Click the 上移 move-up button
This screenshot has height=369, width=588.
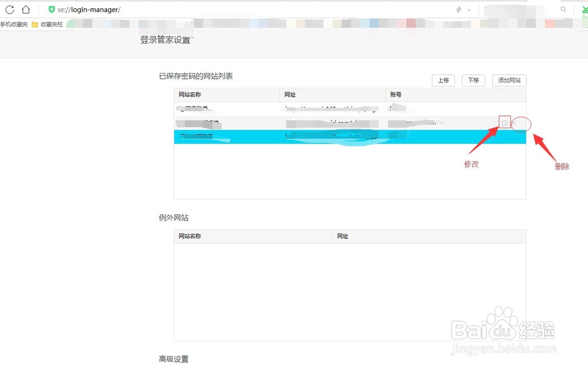click(x=443, y=80)
